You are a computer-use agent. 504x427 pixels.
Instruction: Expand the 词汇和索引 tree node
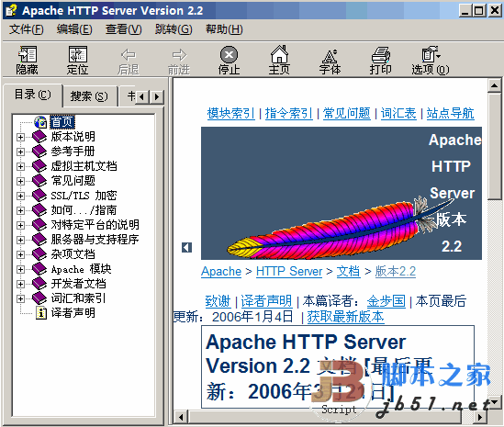click(x=20, y=298)
